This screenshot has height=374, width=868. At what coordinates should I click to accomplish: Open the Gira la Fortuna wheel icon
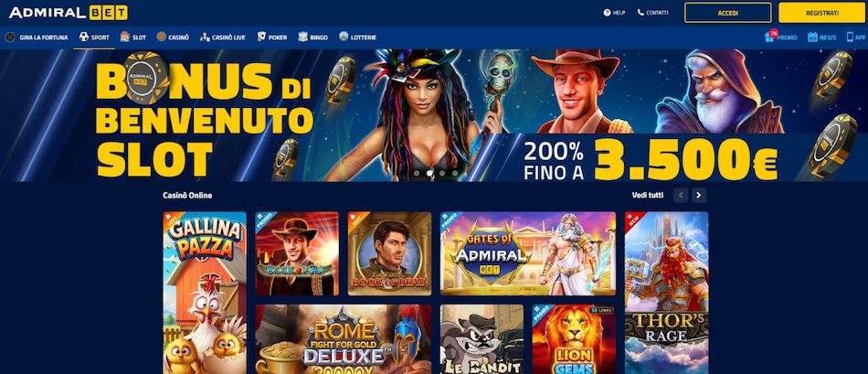pyautogui.click(x=10, y=37)
